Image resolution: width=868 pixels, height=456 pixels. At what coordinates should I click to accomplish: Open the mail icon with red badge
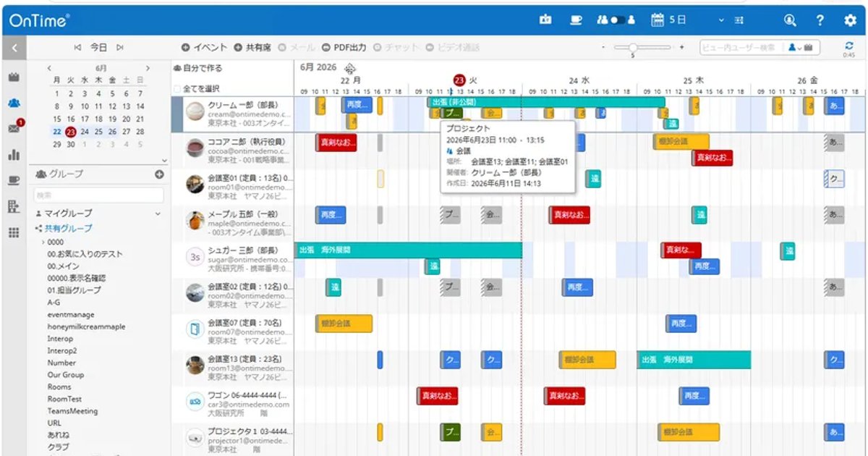click(x=14, y=128)
